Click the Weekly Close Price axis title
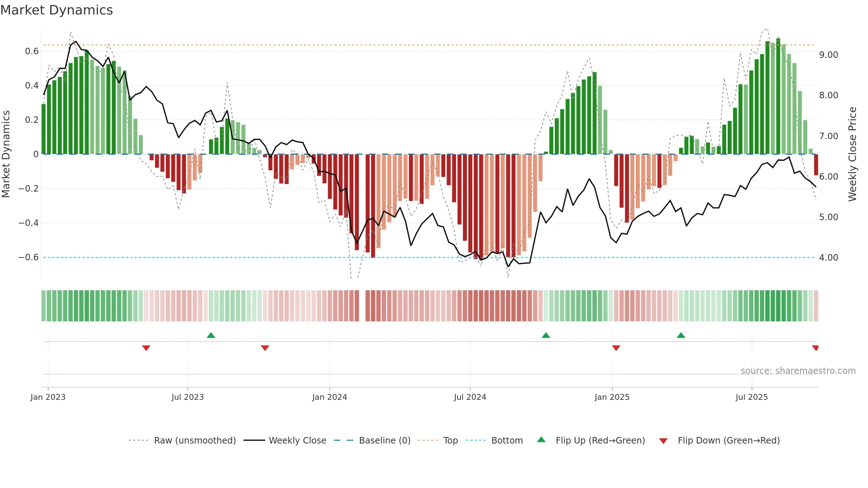Viewport: 868px width, 488px height. pyautogui.click(x=852, y=154)
